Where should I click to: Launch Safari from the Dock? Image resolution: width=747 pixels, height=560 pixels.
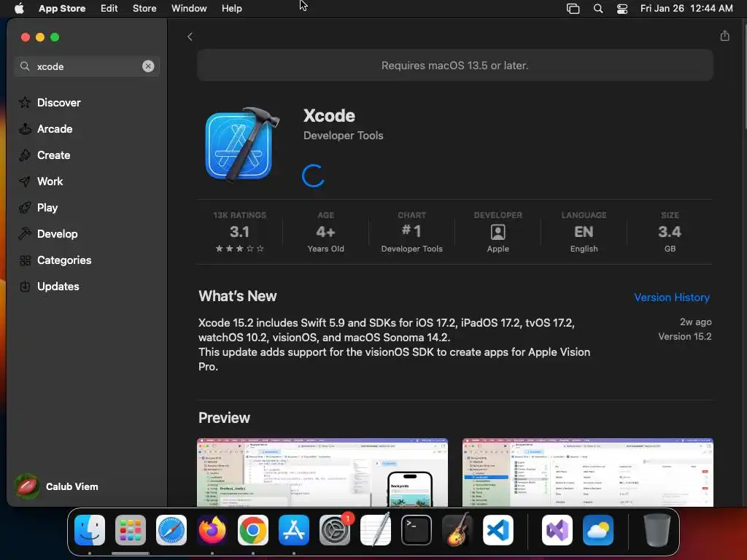171,529
